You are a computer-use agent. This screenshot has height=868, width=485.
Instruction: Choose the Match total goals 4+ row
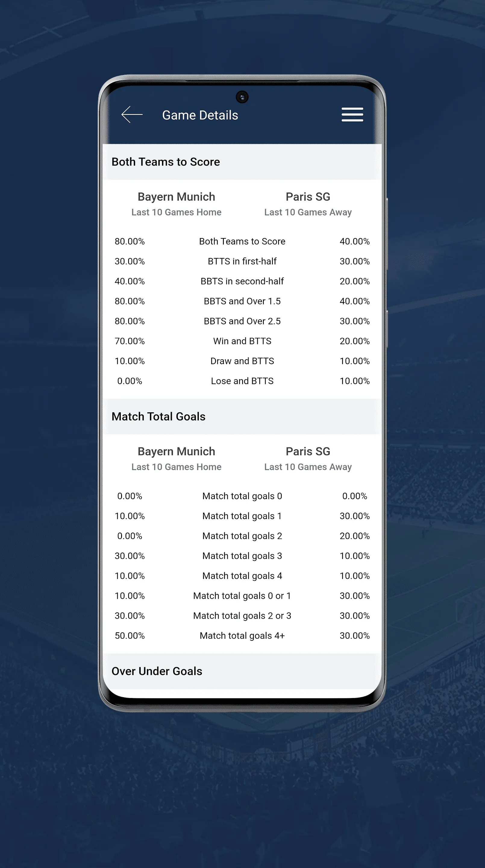tap(242, 636)
